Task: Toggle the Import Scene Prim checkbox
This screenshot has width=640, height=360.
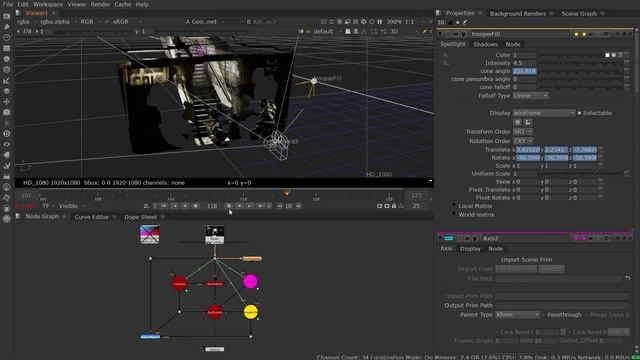Action: (496, 260)
